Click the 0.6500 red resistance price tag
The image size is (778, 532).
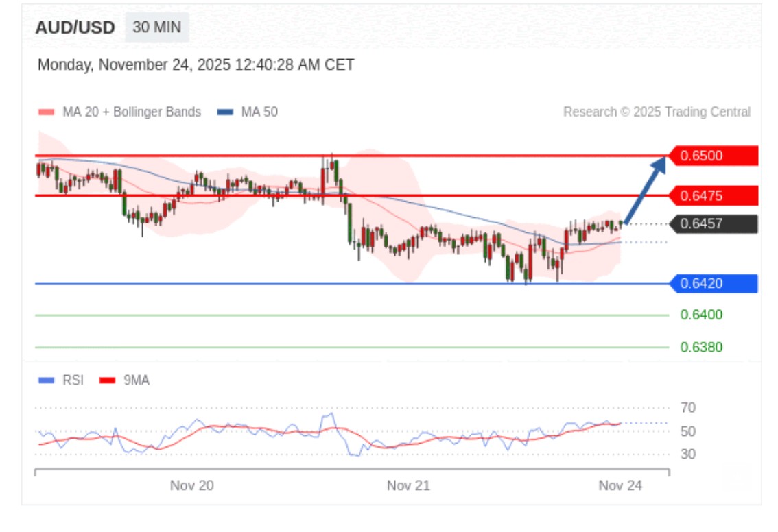714,156
